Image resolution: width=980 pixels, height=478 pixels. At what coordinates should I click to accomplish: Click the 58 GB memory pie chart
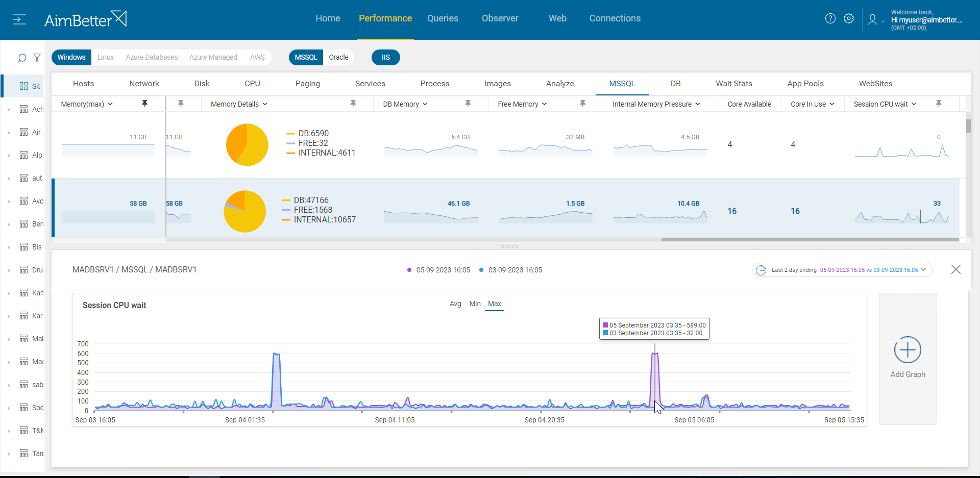tap(245, 211)
